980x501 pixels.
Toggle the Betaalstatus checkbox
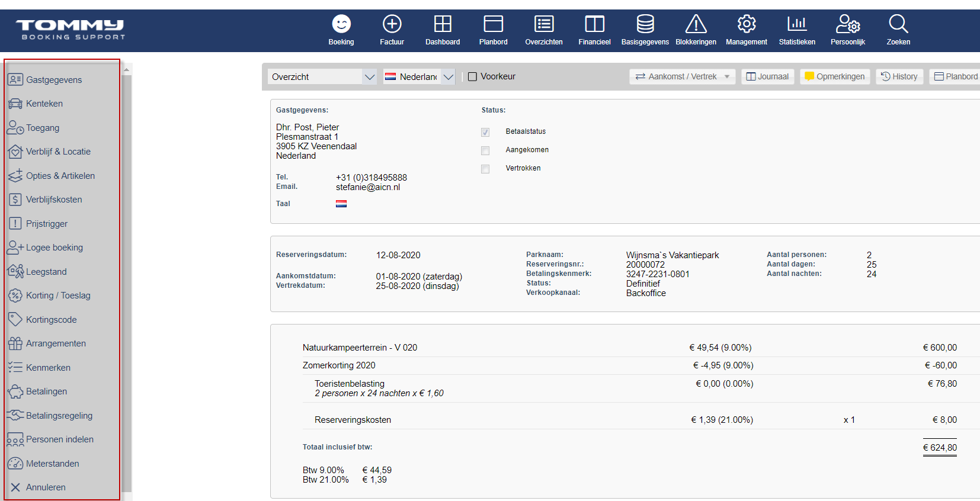[x=485, y=132]
